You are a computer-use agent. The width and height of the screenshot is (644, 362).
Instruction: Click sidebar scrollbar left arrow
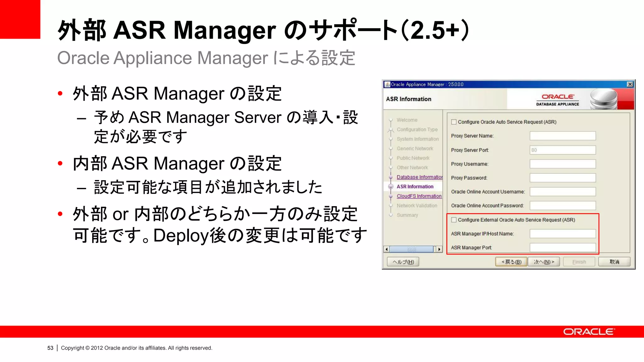pos(387,249)
